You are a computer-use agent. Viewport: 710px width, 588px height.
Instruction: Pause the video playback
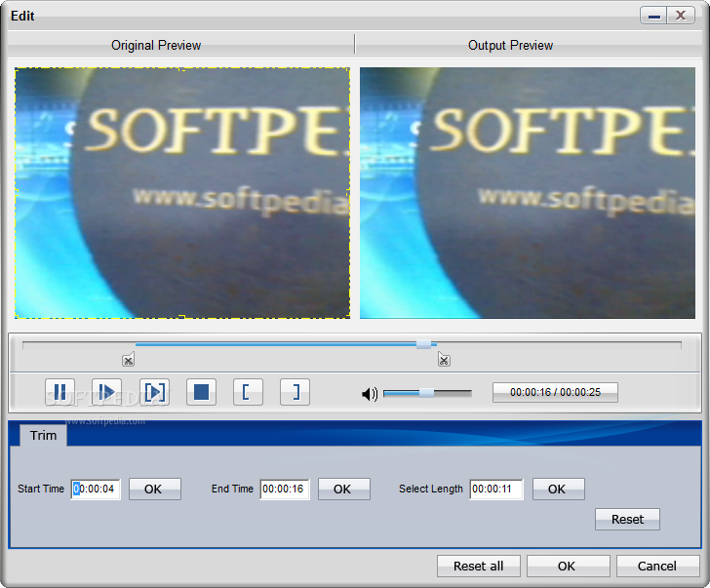(59, 392)
